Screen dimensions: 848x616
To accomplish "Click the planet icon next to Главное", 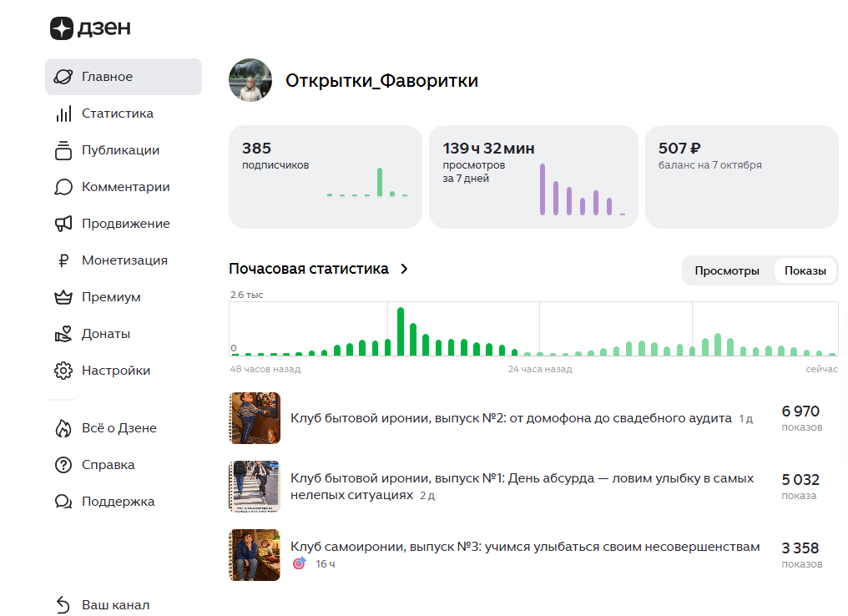I will (x=63, y=77).
